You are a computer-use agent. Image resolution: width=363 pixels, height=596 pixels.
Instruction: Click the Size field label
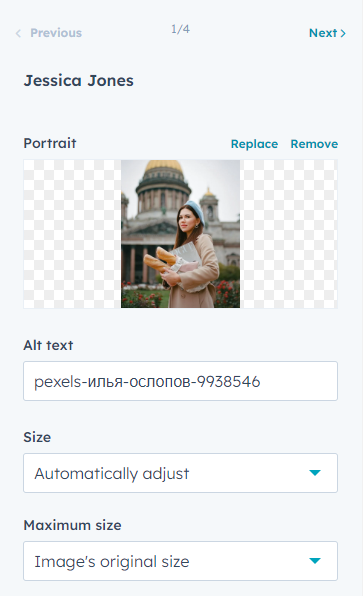pos(37,437)
